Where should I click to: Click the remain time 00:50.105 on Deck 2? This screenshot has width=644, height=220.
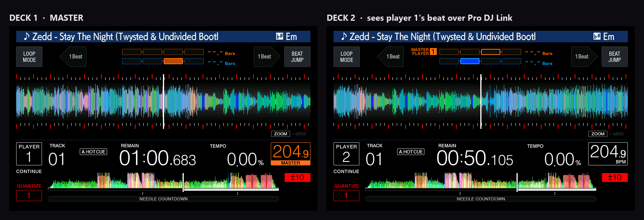click(475, 158)
